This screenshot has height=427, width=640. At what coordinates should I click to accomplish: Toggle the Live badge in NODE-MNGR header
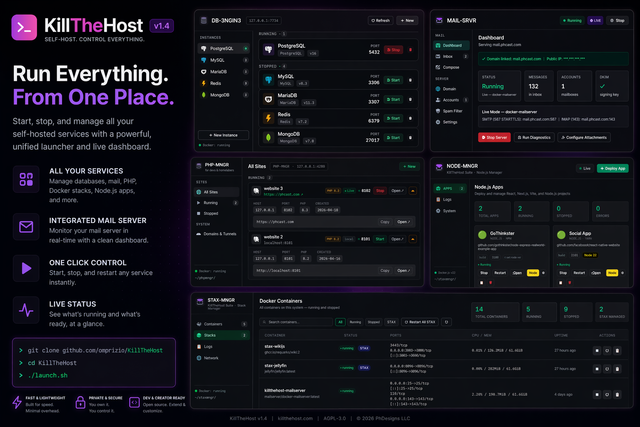coord(584,168)
